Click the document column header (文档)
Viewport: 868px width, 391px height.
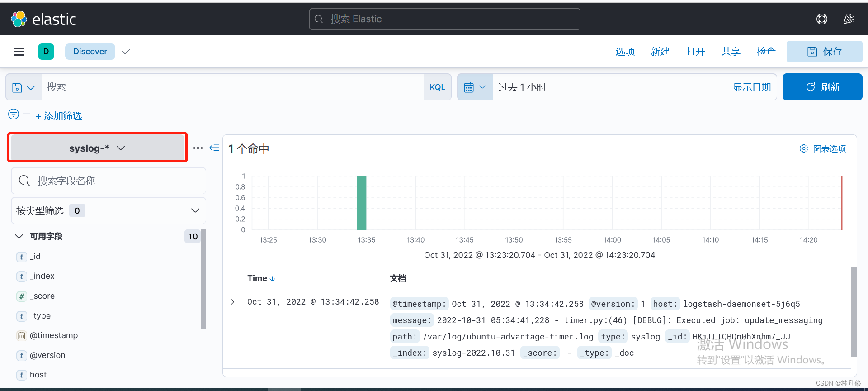coord(398,278)
